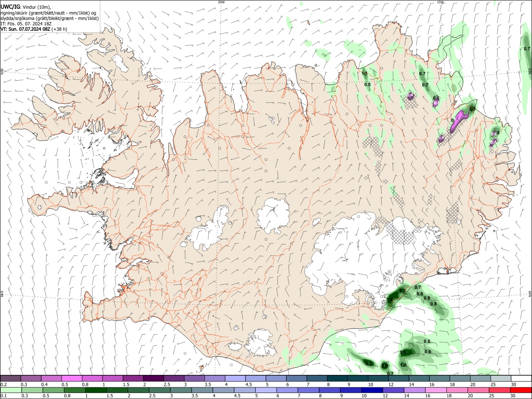Choose the lower-row blue swatch labeled 8
Viewport: 532px width, 399px height.
[x=329, y=390]
